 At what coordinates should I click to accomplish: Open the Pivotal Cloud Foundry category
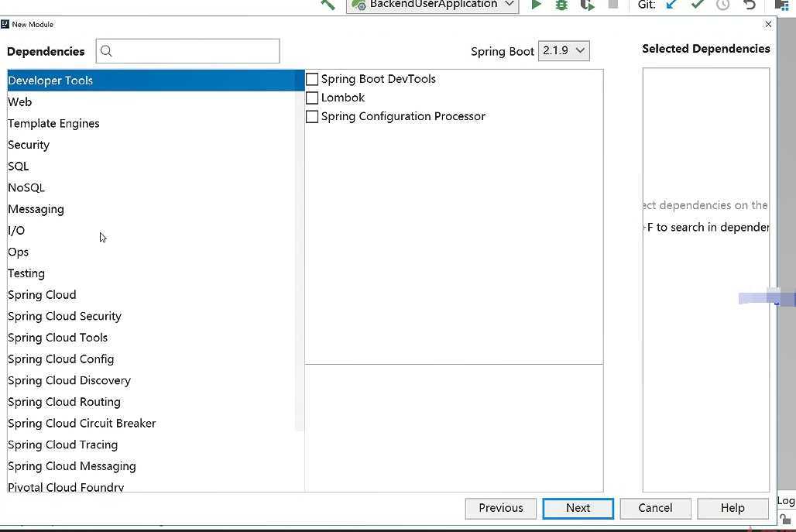[151, 486]
